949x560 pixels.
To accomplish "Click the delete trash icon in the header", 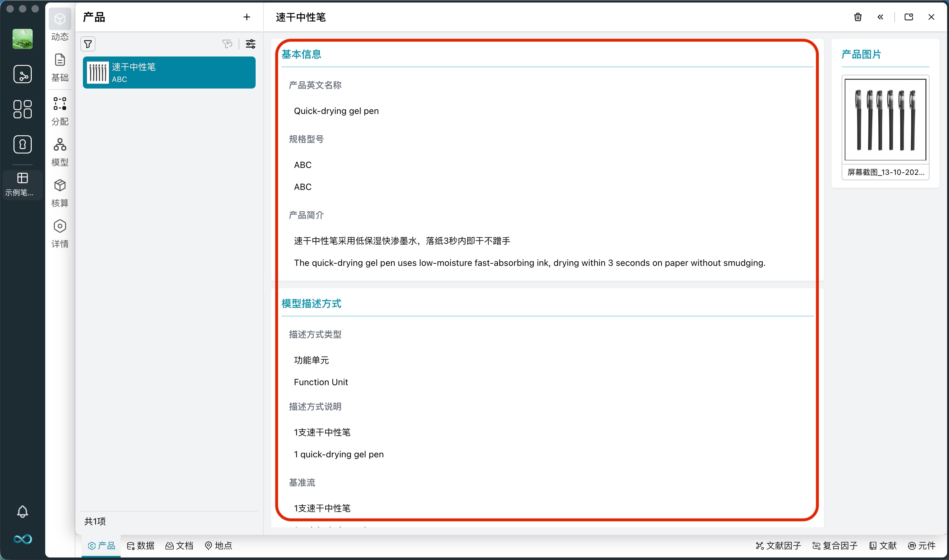I will coord(858,17).
